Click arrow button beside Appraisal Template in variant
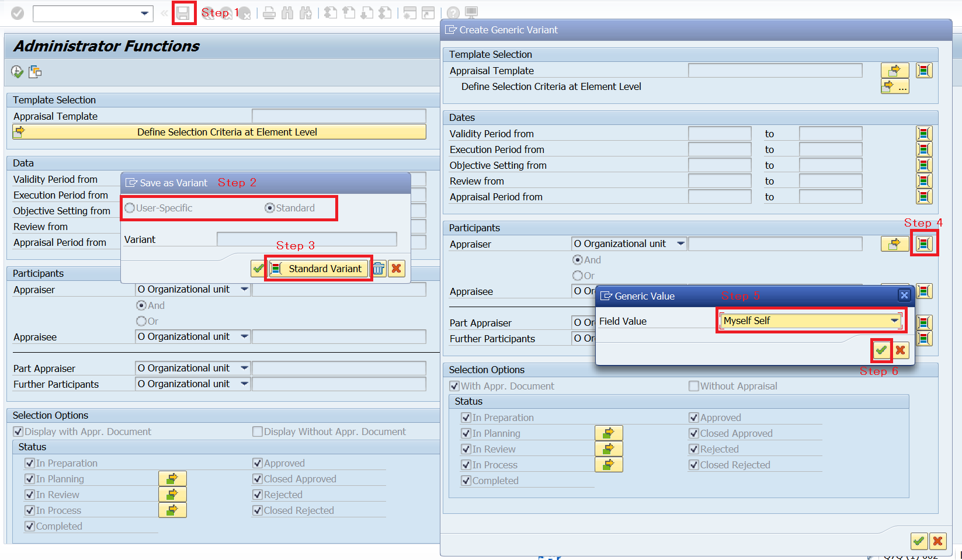This screenshot has height=560, width=962. 895,71
